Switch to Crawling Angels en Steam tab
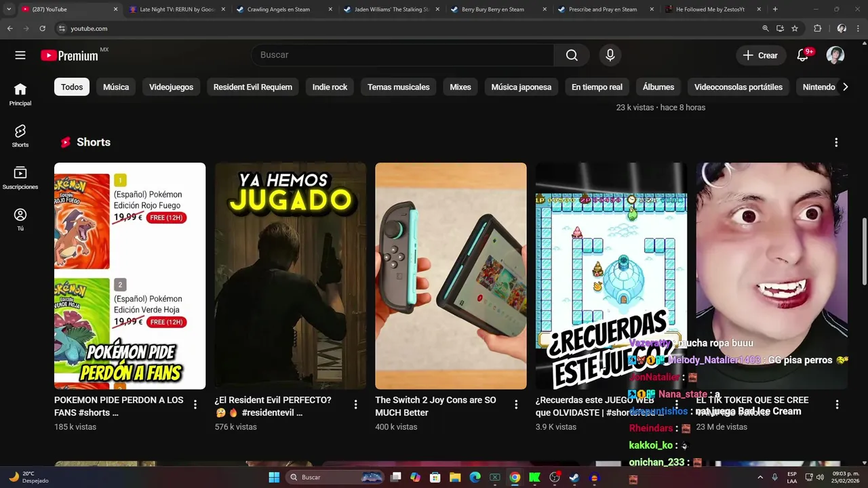The width and height of the screenshot is (868, 488). point(278,9)
